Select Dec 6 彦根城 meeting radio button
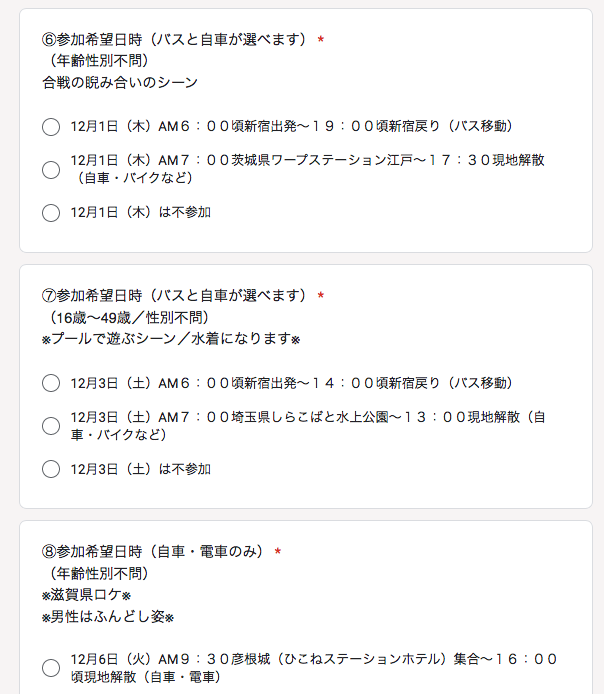This screenshot has width=604, height=694. point(51,667)
